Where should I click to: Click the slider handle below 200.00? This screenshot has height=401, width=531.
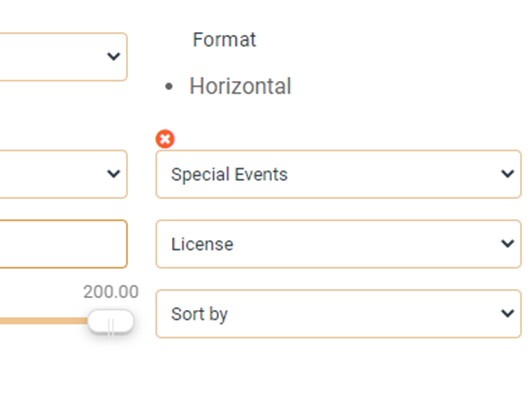(x=111, y=321)
